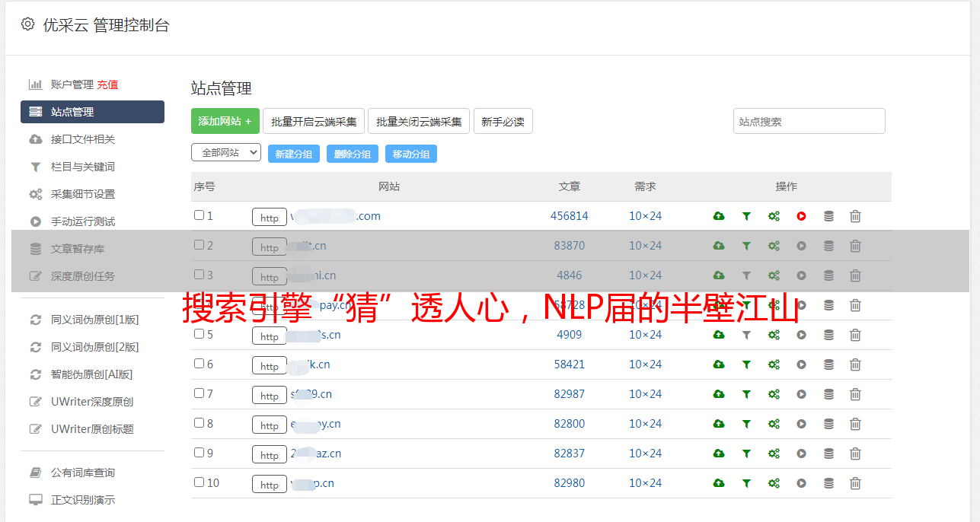Tick the checkbox for row 1
Viewport: 980px width, 522px height.
click(199, 215)
